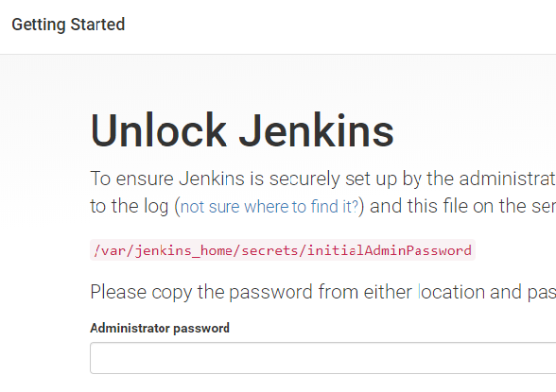The height and width of the screenshot is (392, 556).
Task: Select the word 'Unlock' in the large heading
Action: [x=159, y=130]
